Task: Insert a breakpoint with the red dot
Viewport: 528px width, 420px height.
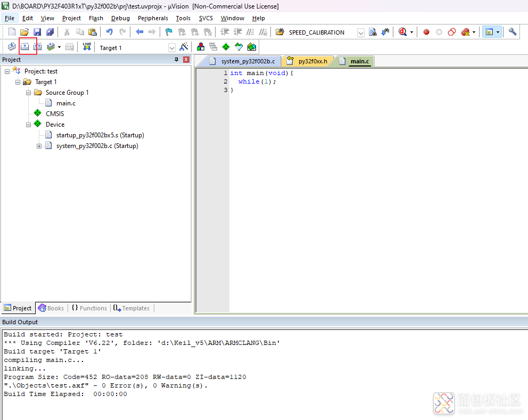Action: pos(426,32)
